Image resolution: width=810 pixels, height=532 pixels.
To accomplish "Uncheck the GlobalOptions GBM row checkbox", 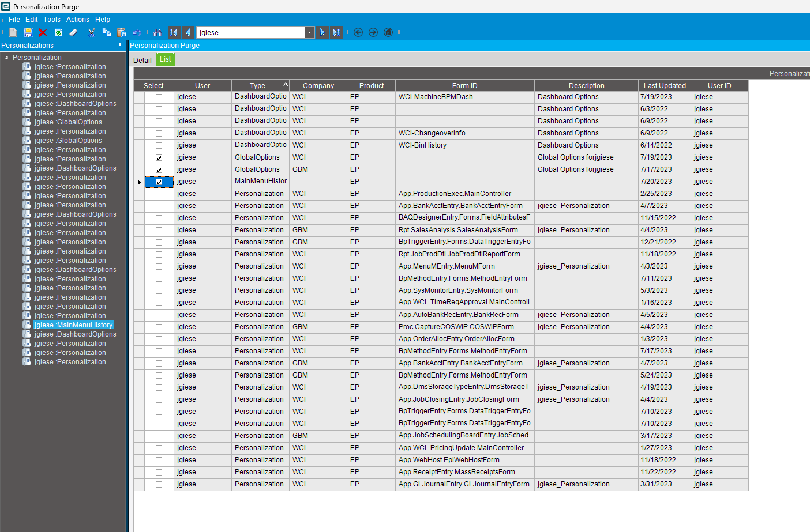I will (x=159, y=170).
